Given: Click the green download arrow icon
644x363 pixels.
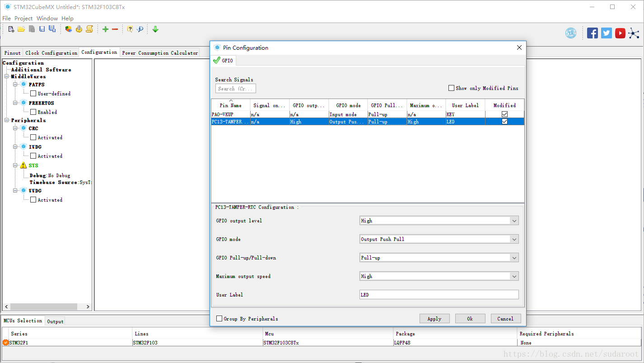Looking at the screenshot, I should (x=155, y=29).
